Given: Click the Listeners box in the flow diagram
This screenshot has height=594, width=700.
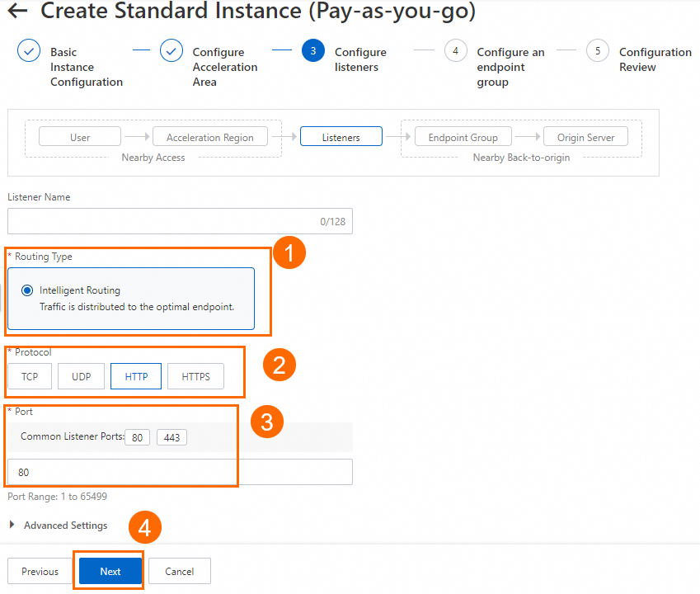Looking at the screenshot, I should click(341, 138).
